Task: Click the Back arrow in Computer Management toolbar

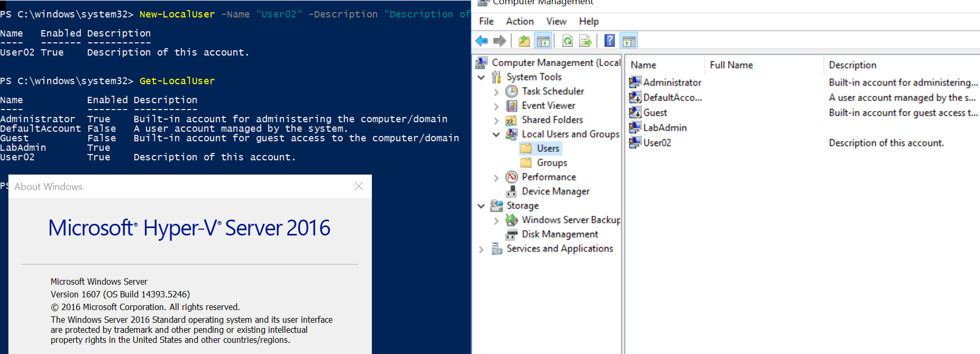Action: 482,41
